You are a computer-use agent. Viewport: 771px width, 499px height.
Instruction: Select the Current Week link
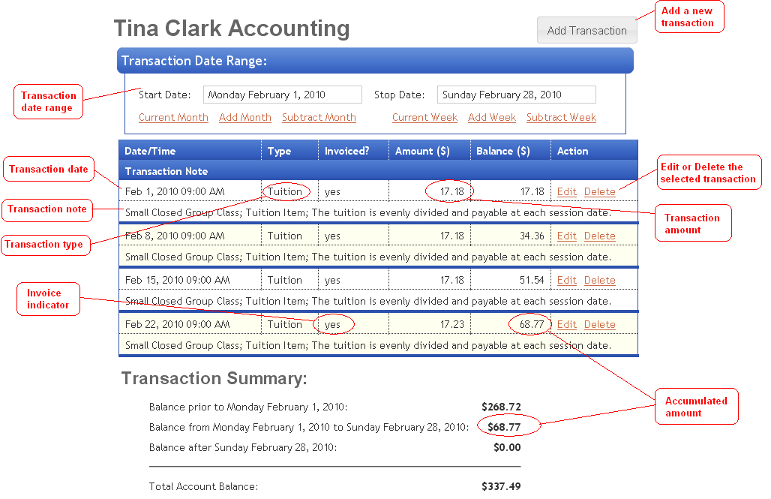point(425,118)
